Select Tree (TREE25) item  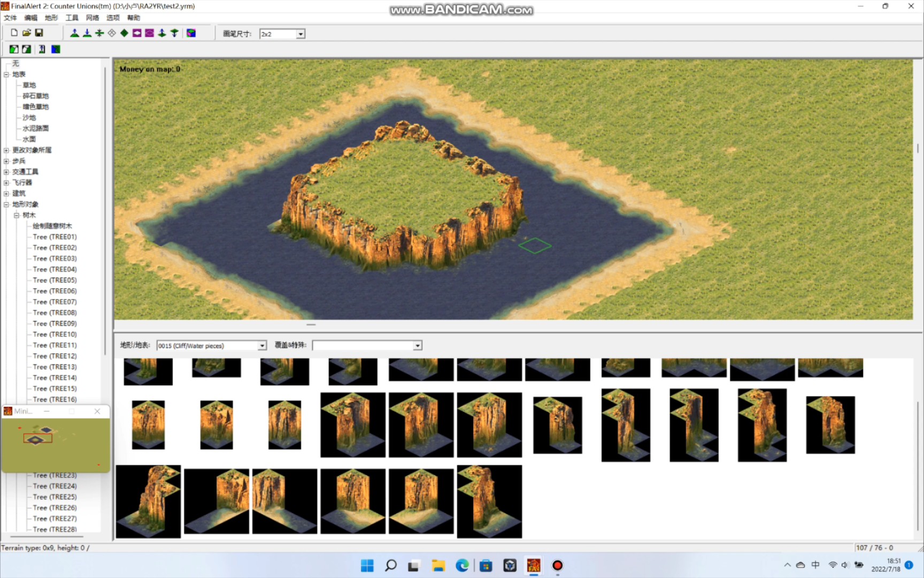tap(55, 497)
